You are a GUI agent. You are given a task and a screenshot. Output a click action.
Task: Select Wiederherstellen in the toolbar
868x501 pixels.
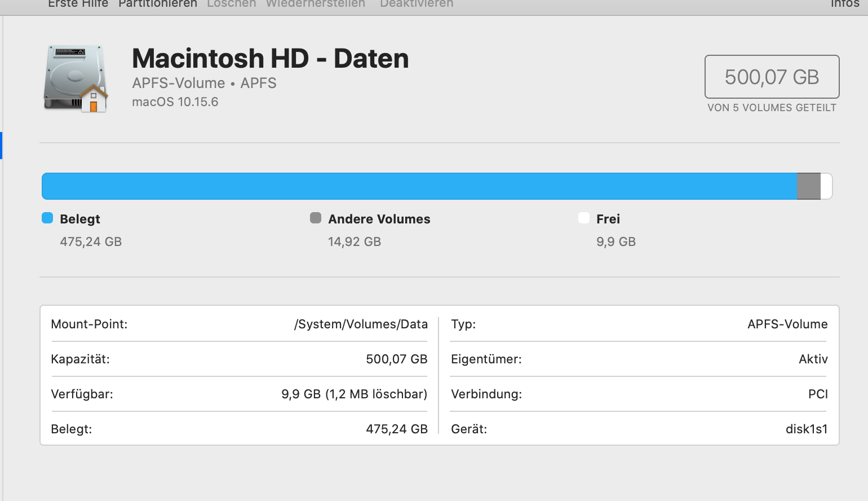pyautogui.click(x=316, y=3)
